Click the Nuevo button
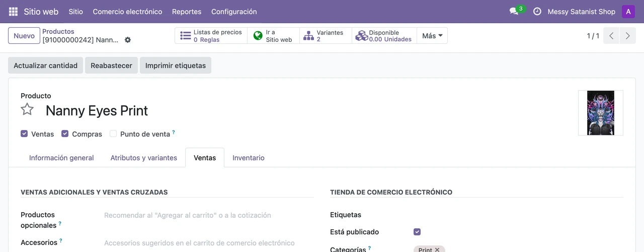The height and width of the screenshot is (252, 644). [24, 36]
